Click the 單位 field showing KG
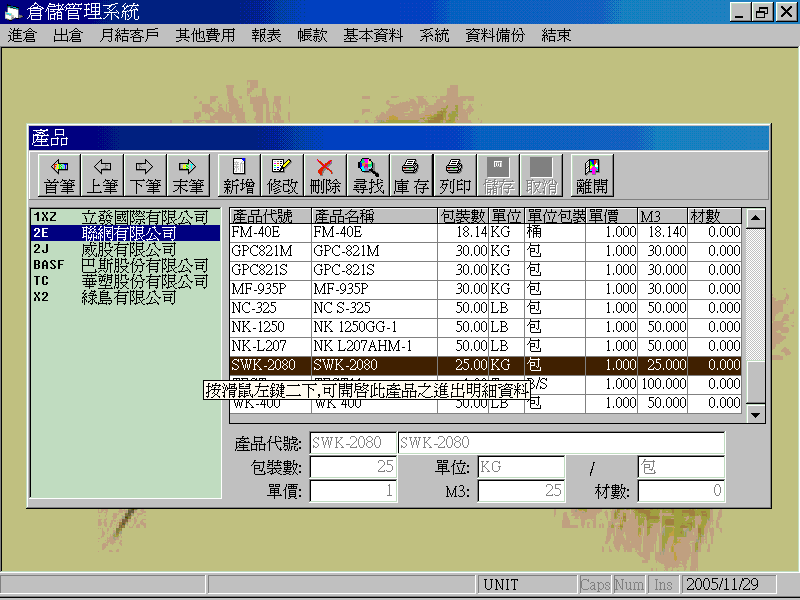 tap(521, 466)
